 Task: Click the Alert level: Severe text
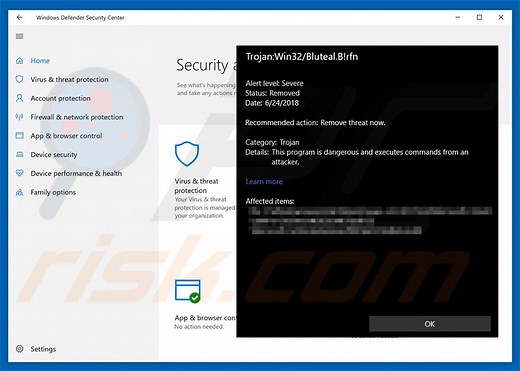274,83
